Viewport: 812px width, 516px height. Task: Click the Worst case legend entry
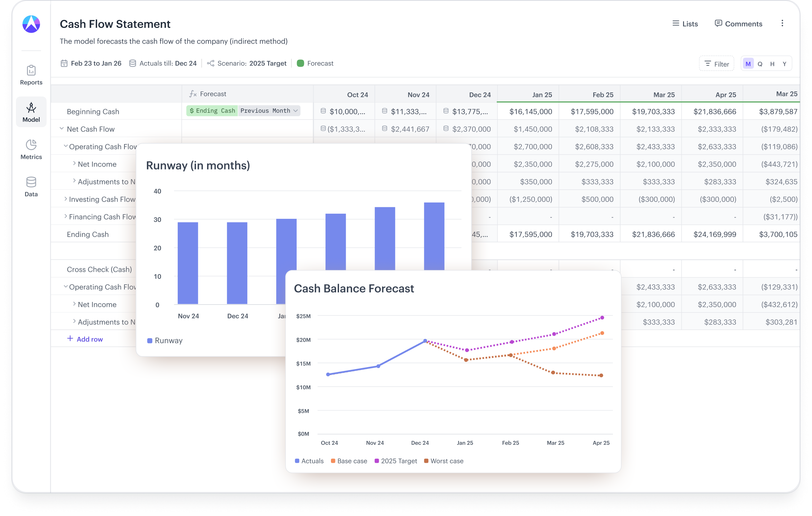pyautogui.click(x=443, y=461)
